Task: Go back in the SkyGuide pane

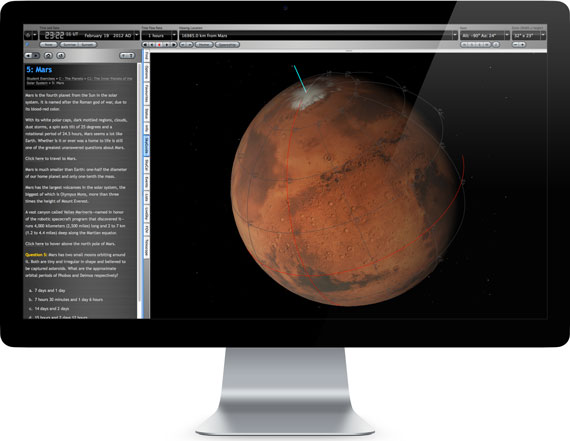Action: (x=28, y=55)
